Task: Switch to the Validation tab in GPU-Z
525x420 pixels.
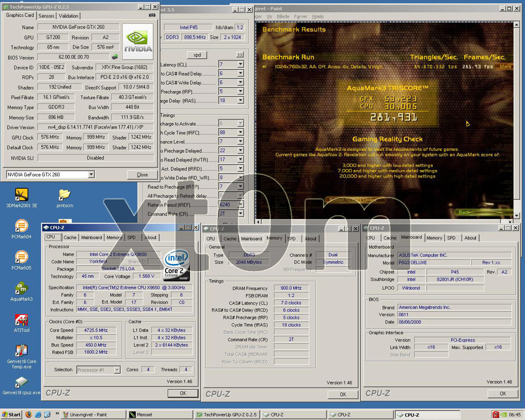Action: (68, 16)
